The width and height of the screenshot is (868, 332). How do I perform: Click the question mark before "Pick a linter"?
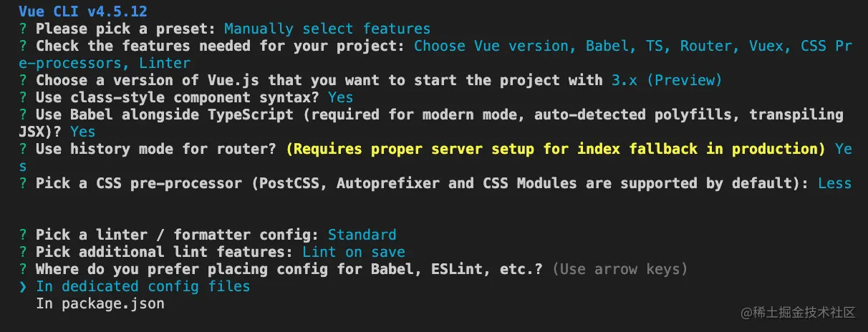(23, 235)
